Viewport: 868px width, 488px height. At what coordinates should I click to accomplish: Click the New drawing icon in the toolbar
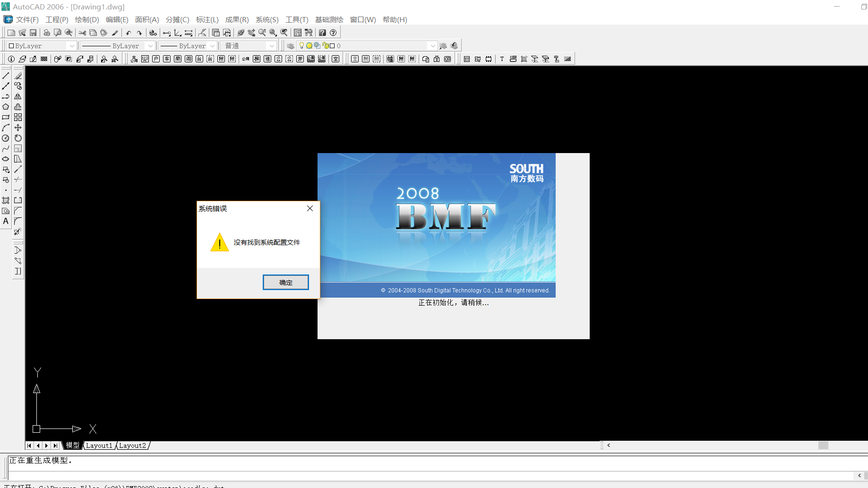[11, 33]
